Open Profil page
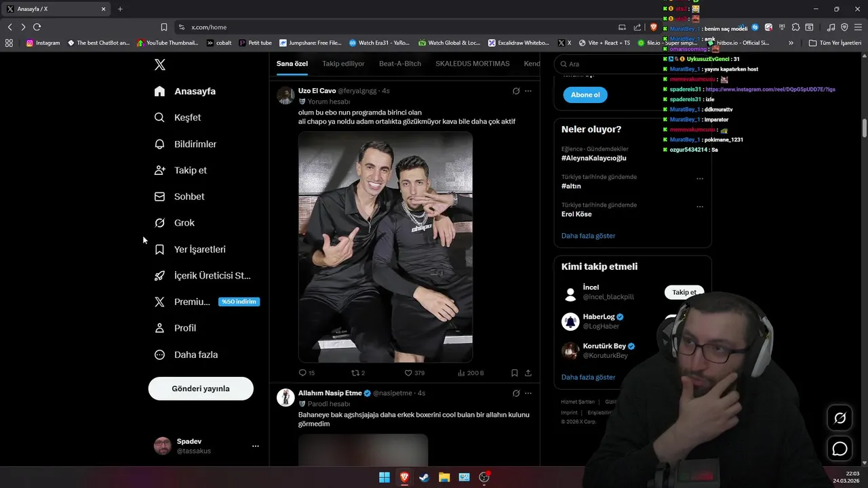The width and height of the screenshot is (868, 488). 176,328
